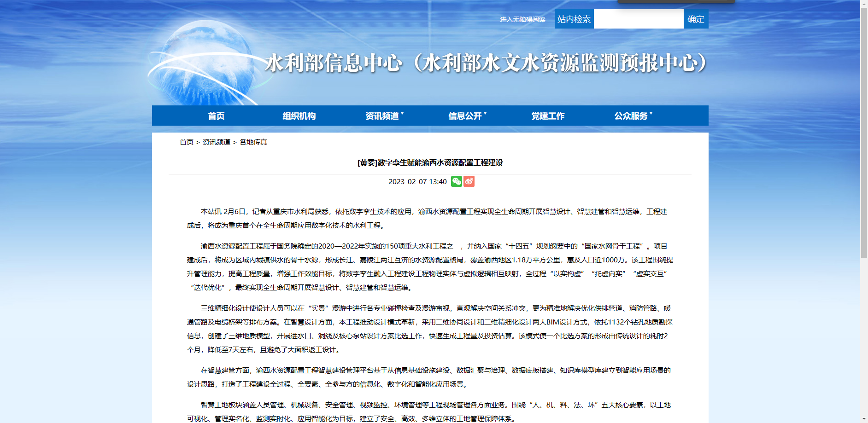This screenshot has width=868, height=423.
Task: Click the scrollbar up arrow
Action: point(864,3)
